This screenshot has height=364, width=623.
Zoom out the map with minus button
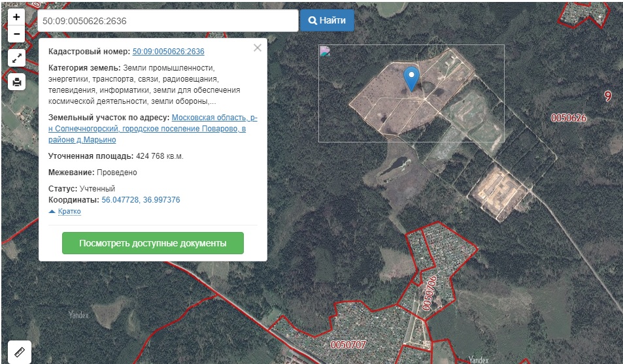[x=16, y=34]
